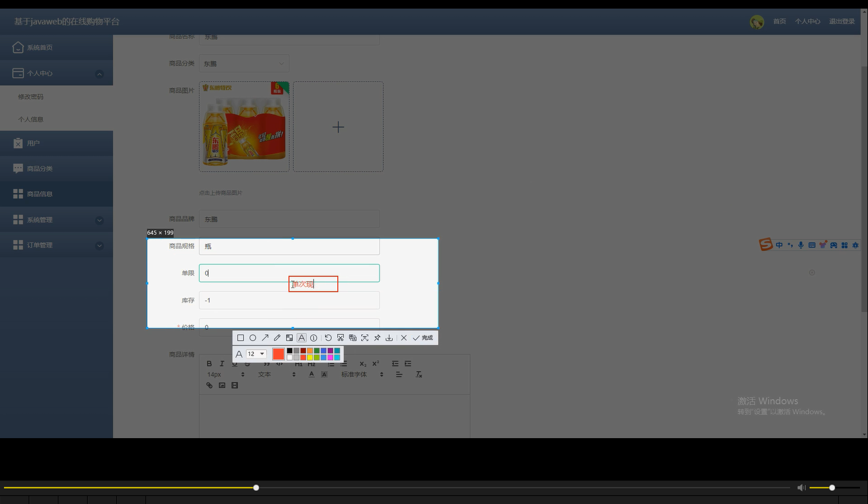Open 系统首页 in the sidebar
868x504 pixels.
click(56, 48)
